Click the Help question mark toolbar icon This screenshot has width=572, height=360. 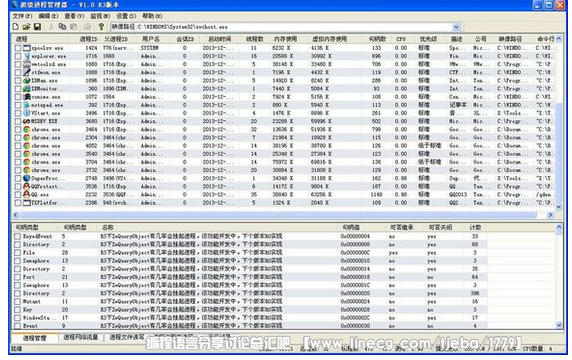coord(101,27)
